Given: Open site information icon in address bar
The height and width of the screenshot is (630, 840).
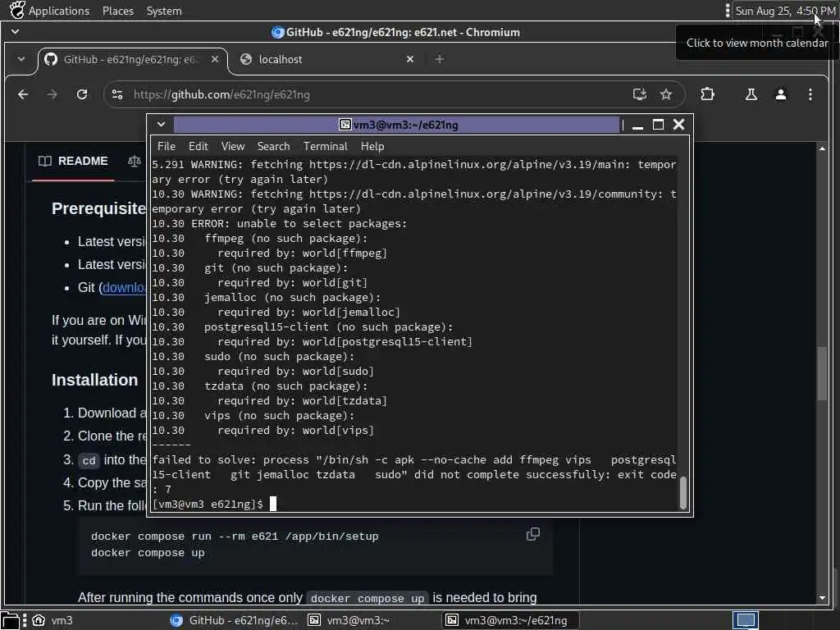Looking at the screenshot, I should [117, 95].
